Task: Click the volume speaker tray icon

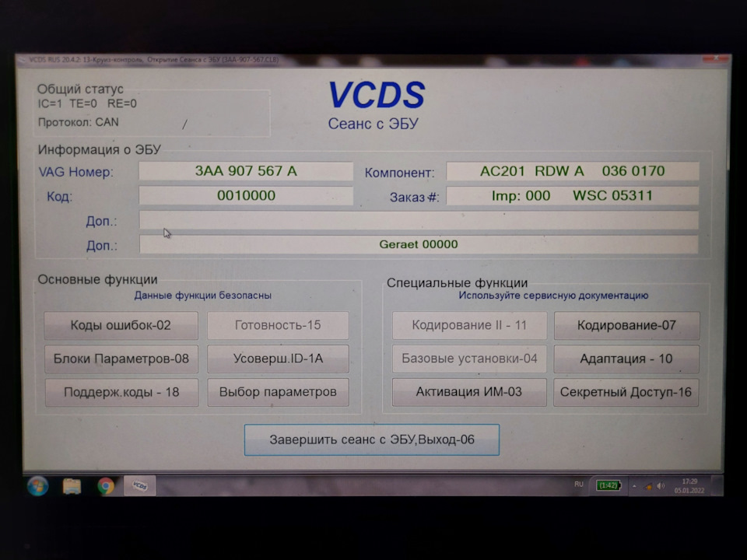Action: click(661, 486)
